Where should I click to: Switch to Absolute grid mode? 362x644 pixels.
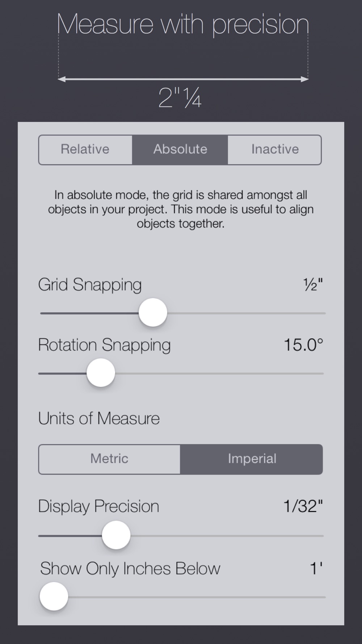[180, 150]
